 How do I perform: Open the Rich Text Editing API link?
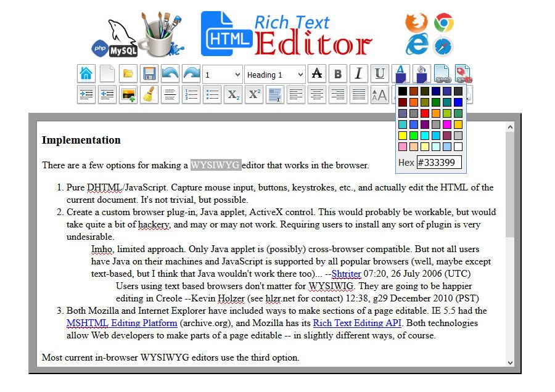(x=357, y=323)
